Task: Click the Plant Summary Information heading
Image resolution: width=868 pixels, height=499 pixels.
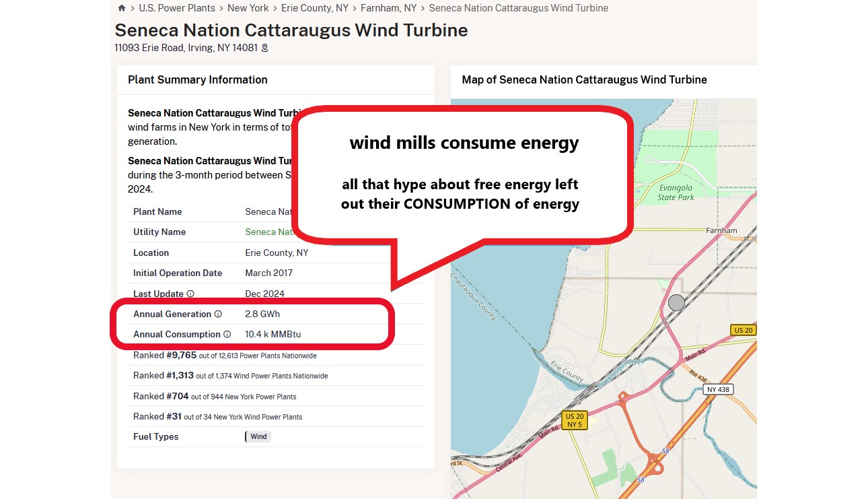Action: [198, 79]
